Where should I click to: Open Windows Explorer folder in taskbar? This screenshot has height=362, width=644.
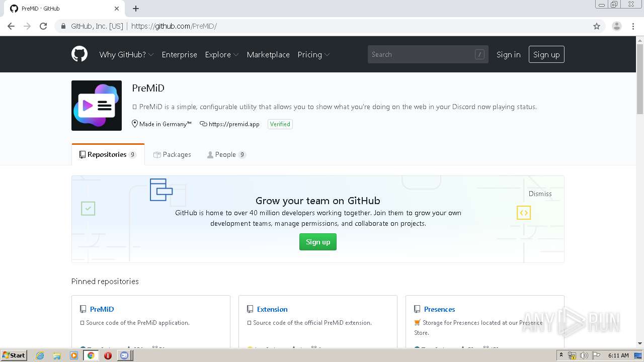57,355
